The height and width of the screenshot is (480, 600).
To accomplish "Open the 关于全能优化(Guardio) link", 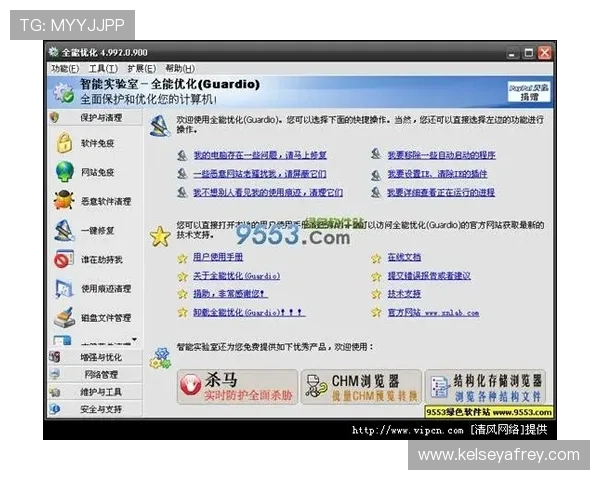I will (236, 276).
